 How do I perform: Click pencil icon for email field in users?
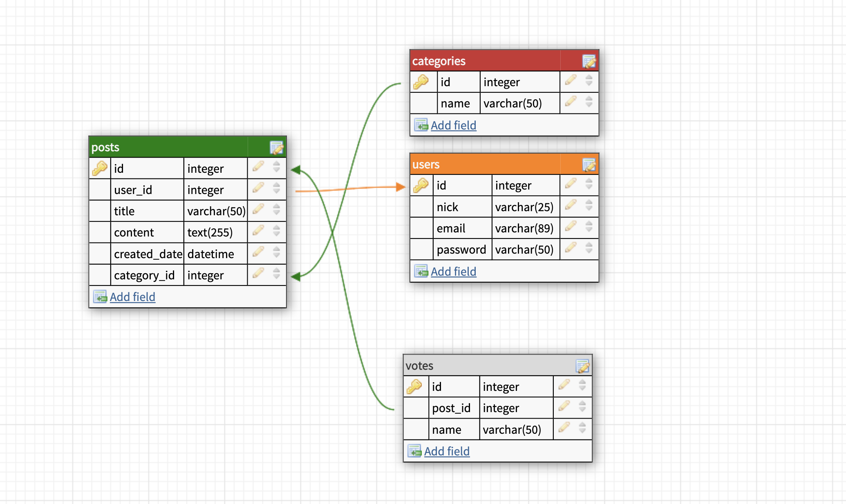[571, 226]
